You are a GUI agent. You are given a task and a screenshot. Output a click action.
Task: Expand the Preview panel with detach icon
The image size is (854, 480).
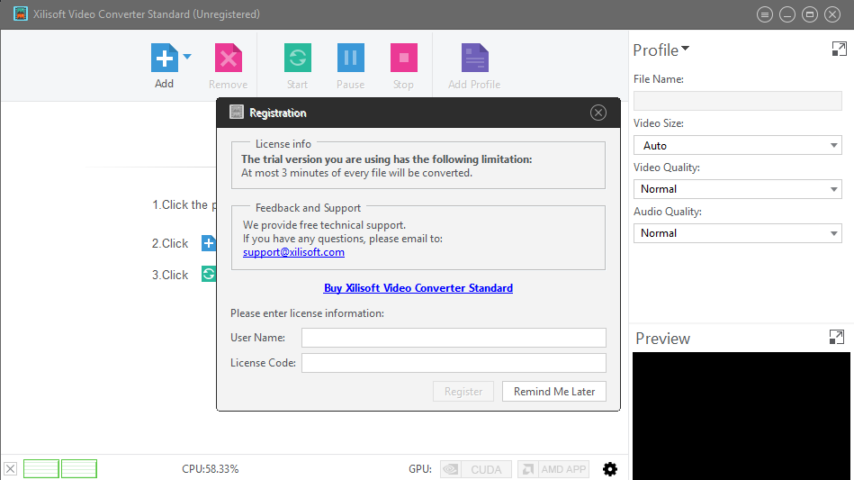click(x=837, y=337)
